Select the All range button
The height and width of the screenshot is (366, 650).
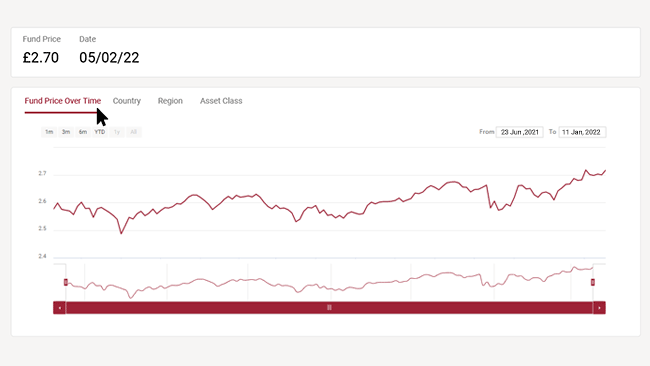133,132
